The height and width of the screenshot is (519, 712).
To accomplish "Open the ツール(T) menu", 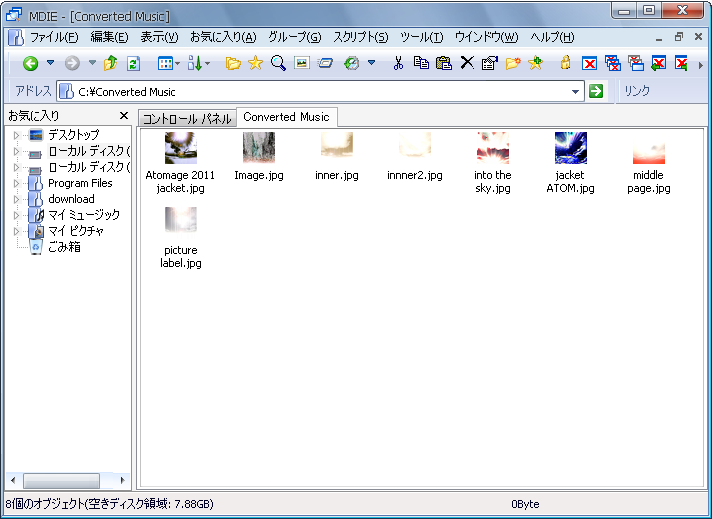I will point(421,37).
